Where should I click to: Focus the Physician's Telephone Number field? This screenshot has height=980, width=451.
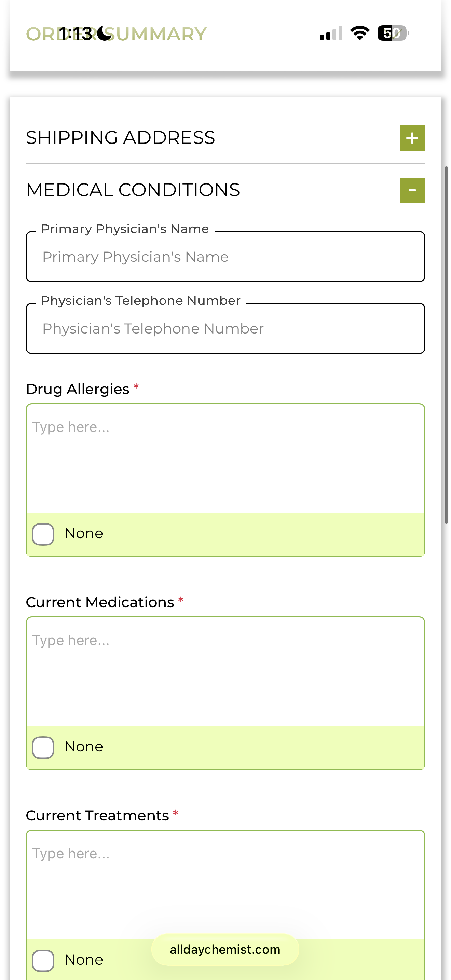[x=225, y=329]
